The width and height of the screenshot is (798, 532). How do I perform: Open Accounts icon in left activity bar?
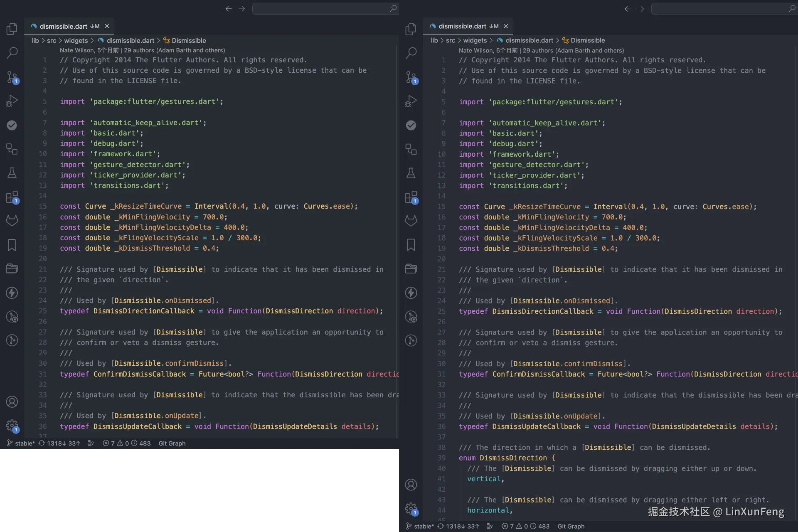(12, 402)
